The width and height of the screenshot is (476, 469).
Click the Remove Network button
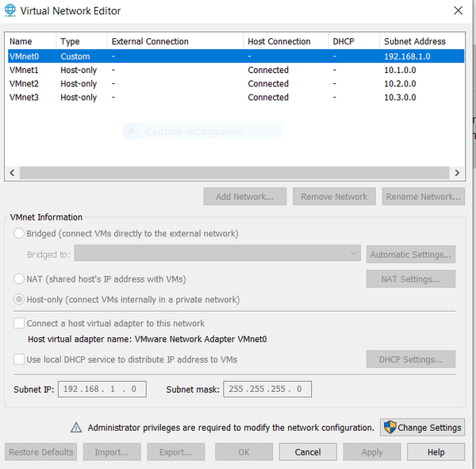tap(334, 197)
